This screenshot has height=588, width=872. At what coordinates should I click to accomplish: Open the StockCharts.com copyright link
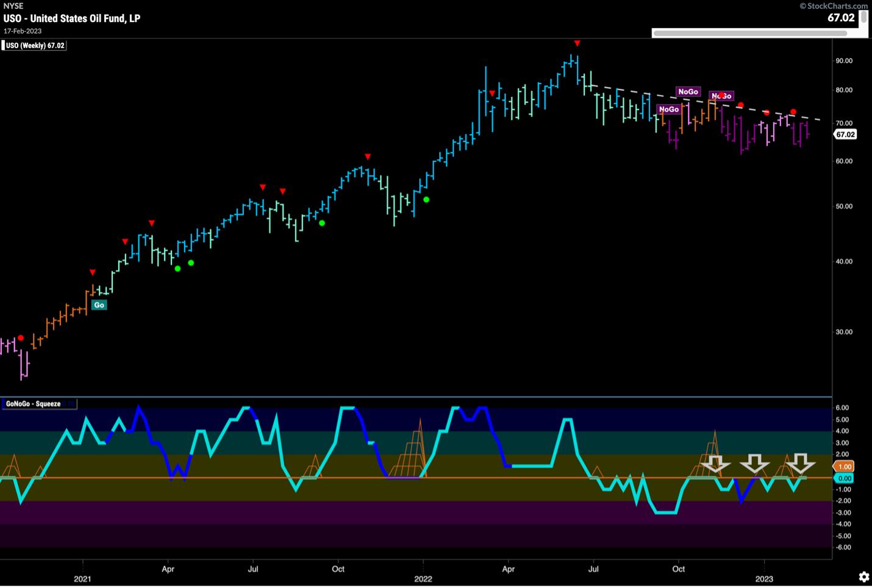[833, 5]
